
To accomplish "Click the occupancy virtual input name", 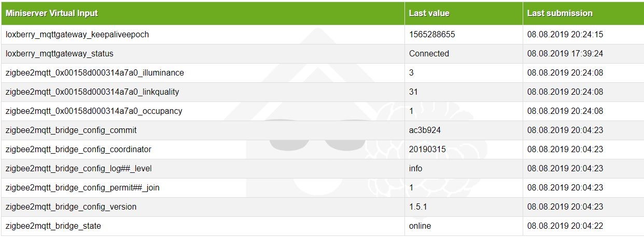I will click(x=94, y=111).
